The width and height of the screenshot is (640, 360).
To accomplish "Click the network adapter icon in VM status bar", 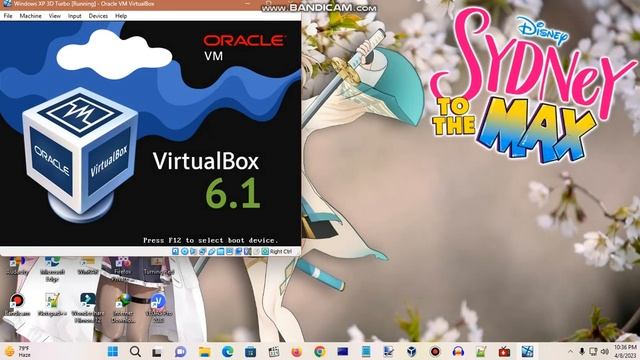I will (202, 251).
